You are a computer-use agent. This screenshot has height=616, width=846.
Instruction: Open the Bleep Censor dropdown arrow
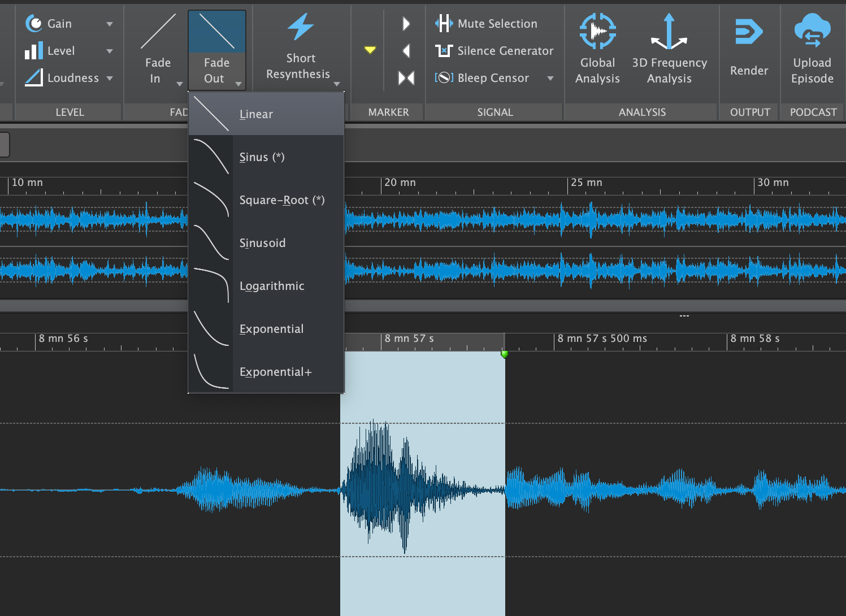coord(550,78)
